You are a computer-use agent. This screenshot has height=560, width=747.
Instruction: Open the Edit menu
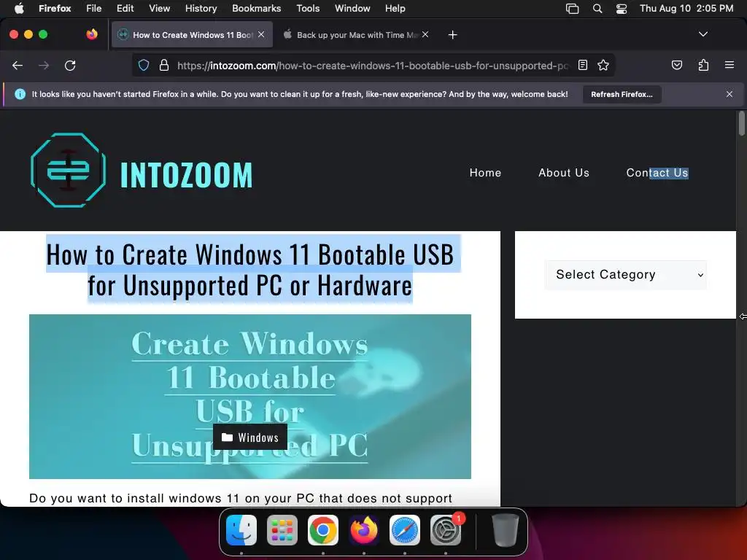coord(125,9)
